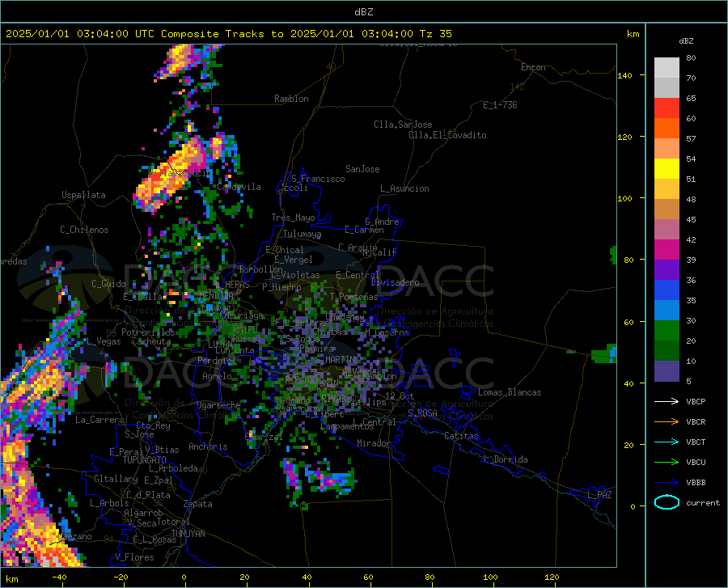
Task: Click the Algarrob place label
Action: [143, 513]
